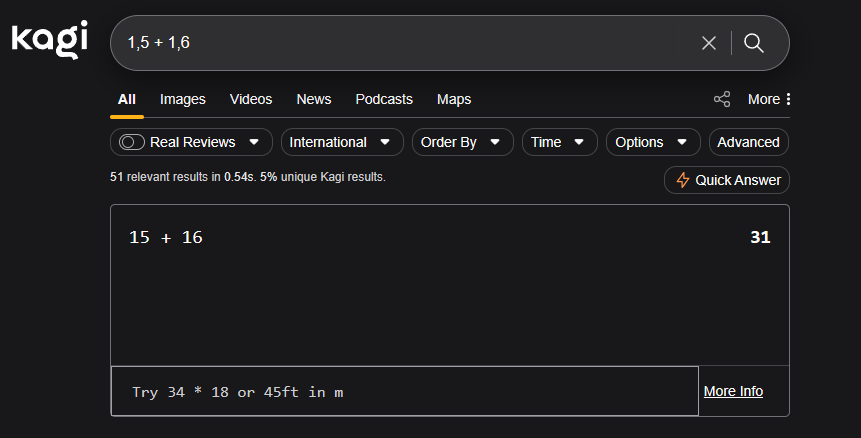Open the News tab
Viewport: 861px width, 438px height.
(314, 99)
